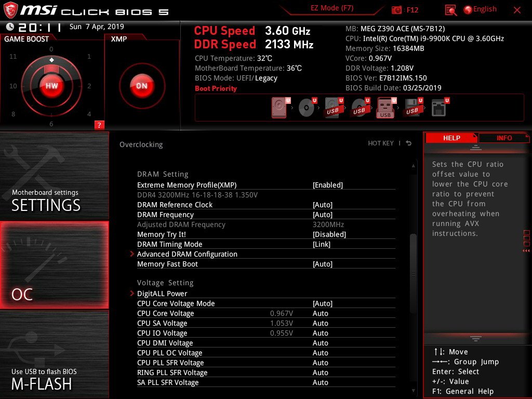Image resolution: width=532 pixels, height=399 pixels.
Task: Select the network boot device icon
Action: [x=440, y=108]
